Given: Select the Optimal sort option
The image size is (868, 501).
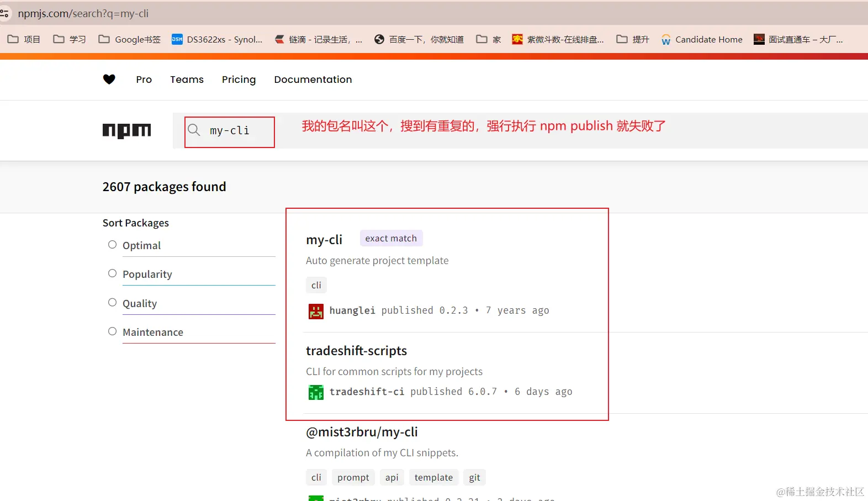Looking at the screenshot, I should click(x=113, y=245).
